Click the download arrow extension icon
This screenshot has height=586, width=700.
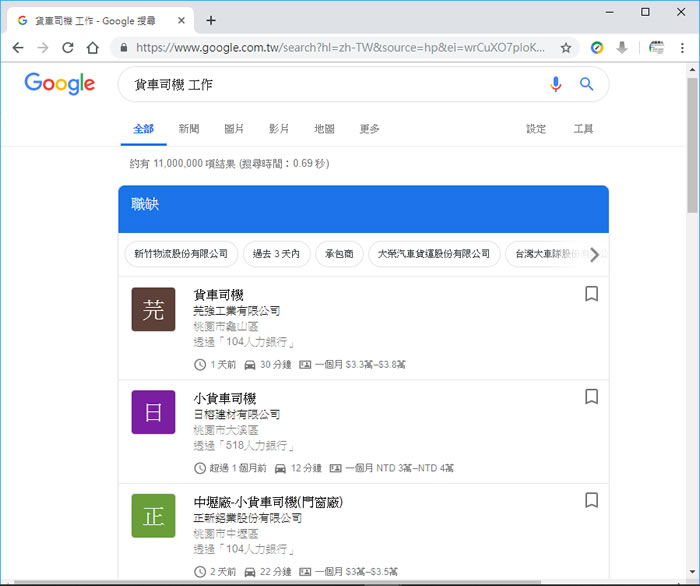click(622, 48)
